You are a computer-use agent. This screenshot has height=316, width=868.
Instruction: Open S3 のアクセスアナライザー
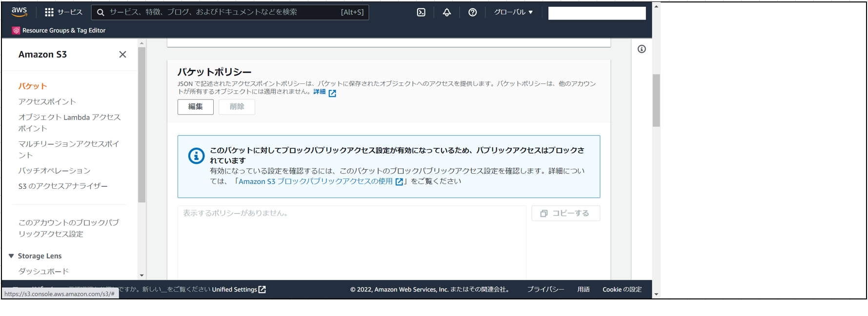coord(63,186)
